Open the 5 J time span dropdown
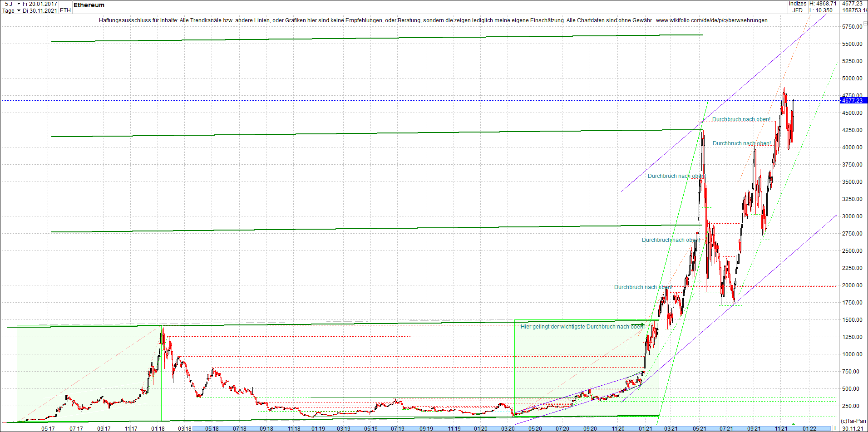 tap(11, 4)
